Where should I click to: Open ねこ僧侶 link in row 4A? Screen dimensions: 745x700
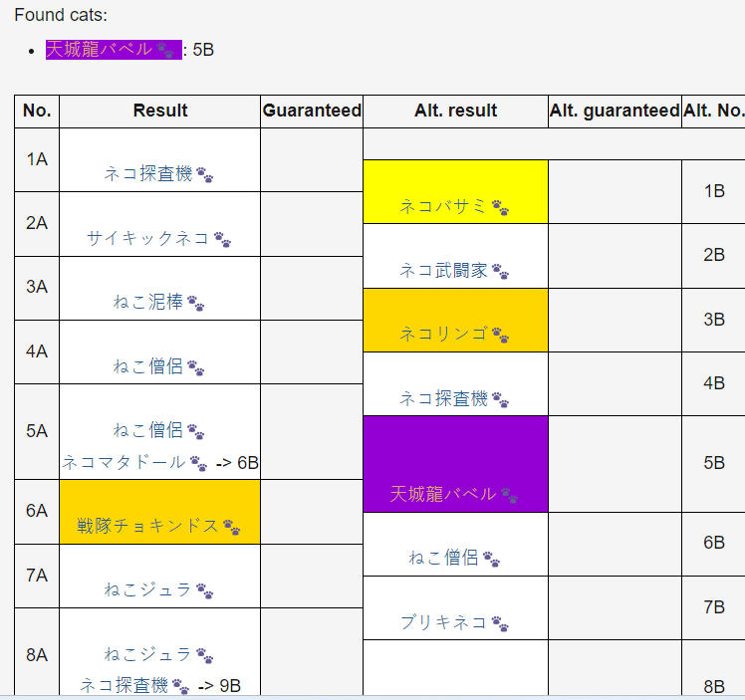[x=147, y=366]
